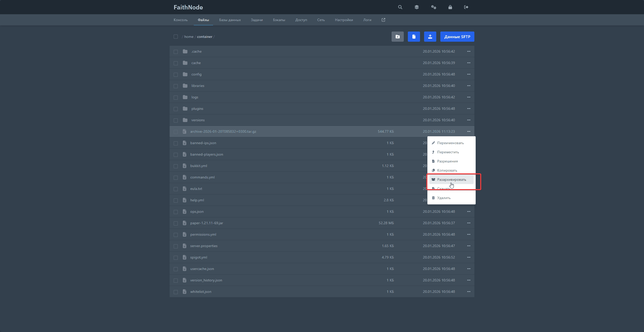
Task: Switch to the Бэкапы tab
Action: coord(279,20)
